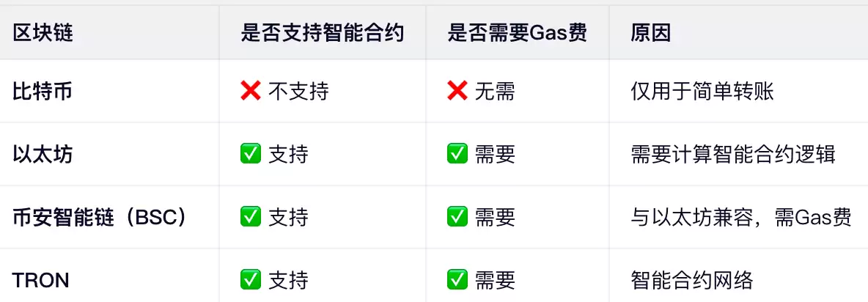Screen dimensions: 868x302
Task: Click green check beside 支持 in BSC row
Action: (x=251, y=217)
